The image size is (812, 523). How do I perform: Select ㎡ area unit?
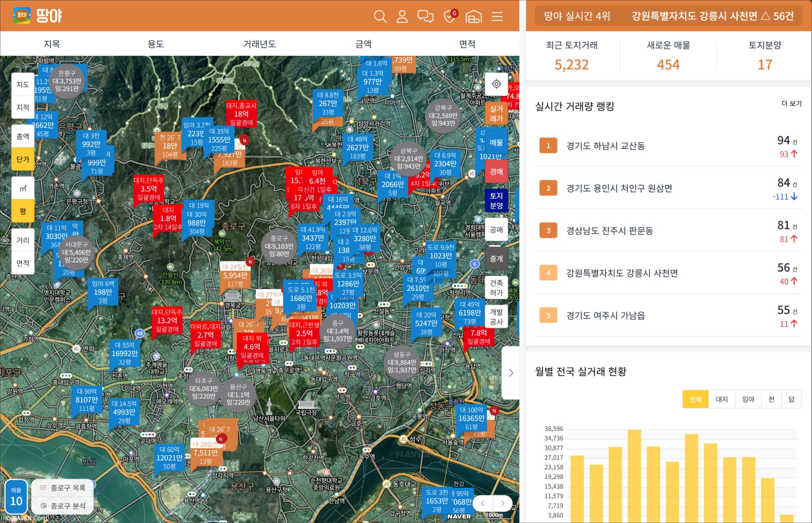pyautogui.click(x=23, y=188)
